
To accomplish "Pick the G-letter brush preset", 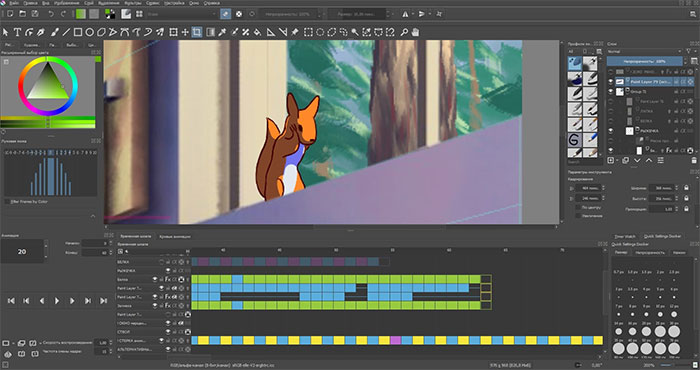I will tap(575, 140).
